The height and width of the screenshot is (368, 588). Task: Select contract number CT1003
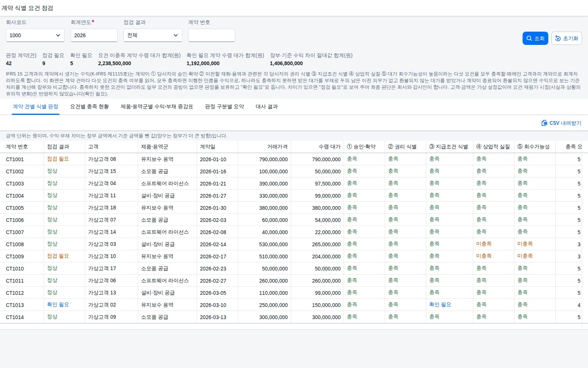15,184
